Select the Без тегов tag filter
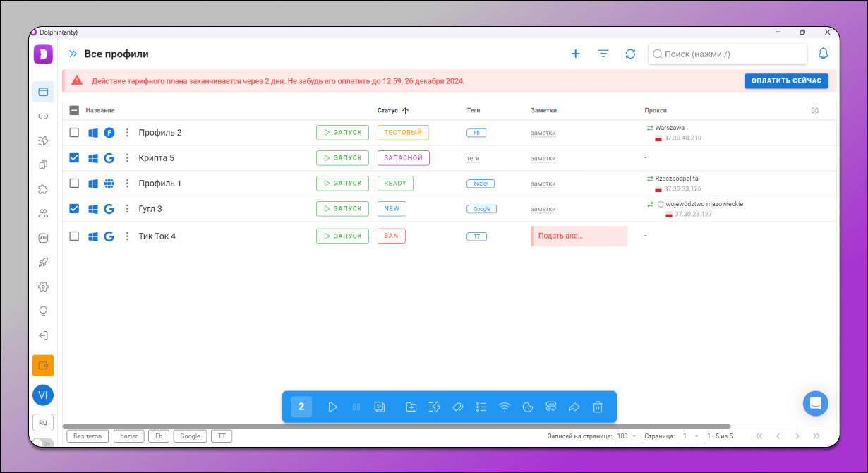This screenshot has height=473, width=868. tap(88, 436)
